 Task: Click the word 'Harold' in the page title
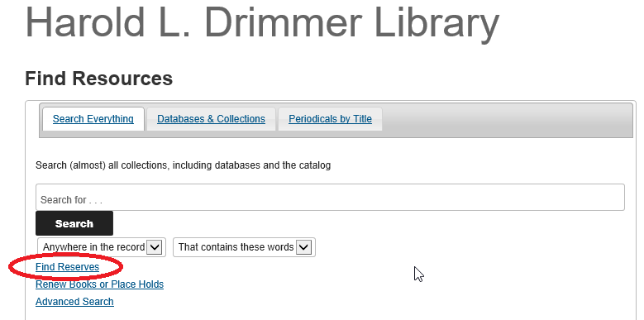click(85, 21)
